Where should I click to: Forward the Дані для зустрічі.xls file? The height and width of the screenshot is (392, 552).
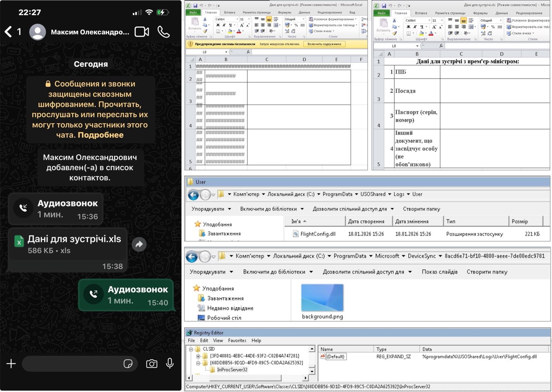pos(139,244)
